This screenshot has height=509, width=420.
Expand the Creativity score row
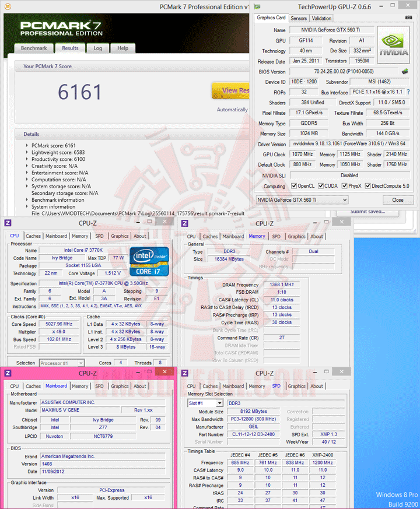[x=27, y=166]
